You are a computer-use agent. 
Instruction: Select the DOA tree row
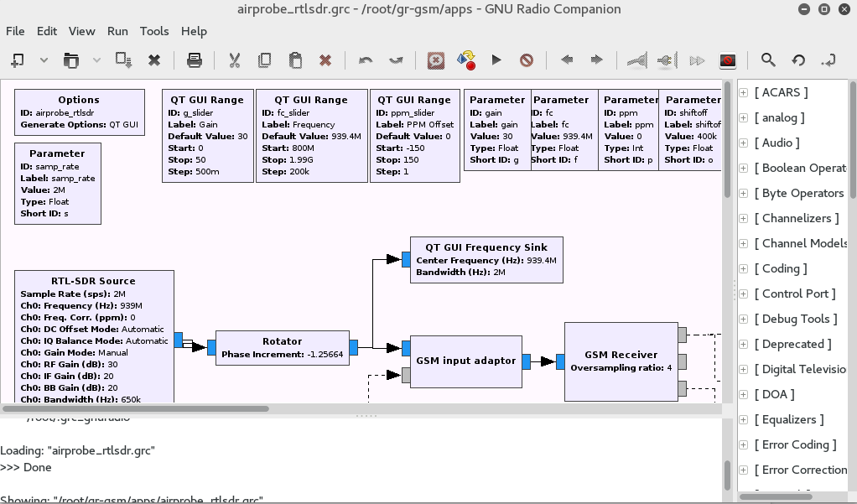792,395
